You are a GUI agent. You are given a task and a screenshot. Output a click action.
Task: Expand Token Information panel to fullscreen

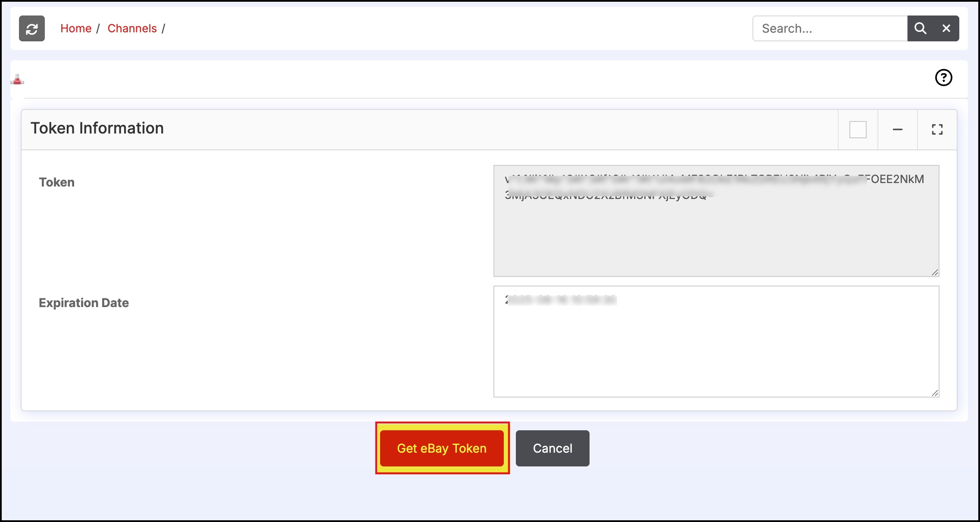pos(937,130)
